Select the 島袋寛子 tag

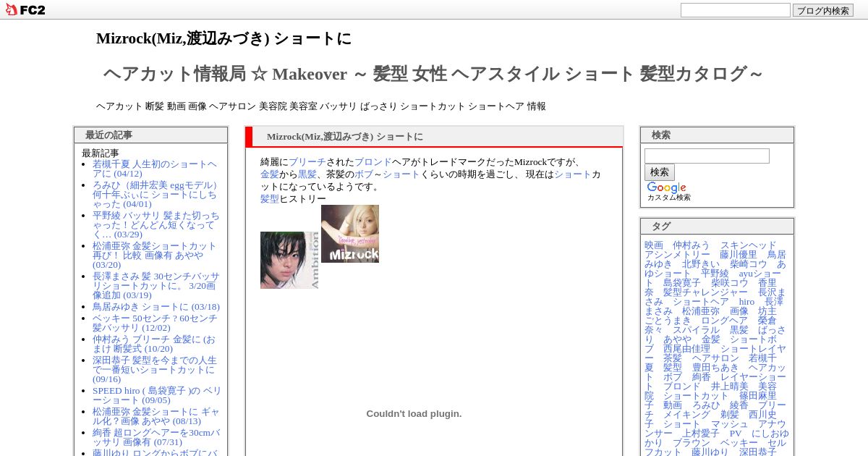pyautogui.click(x=682, y=283)
